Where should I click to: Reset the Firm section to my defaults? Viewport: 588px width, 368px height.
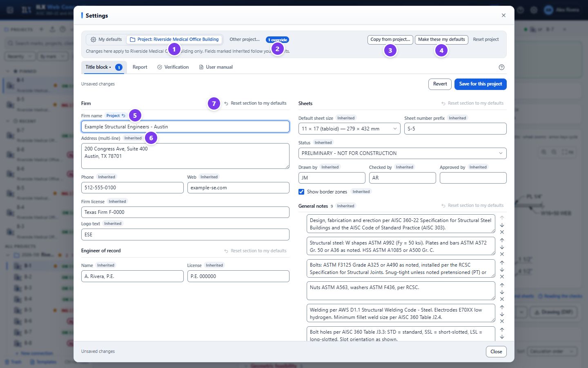point(255,103)
